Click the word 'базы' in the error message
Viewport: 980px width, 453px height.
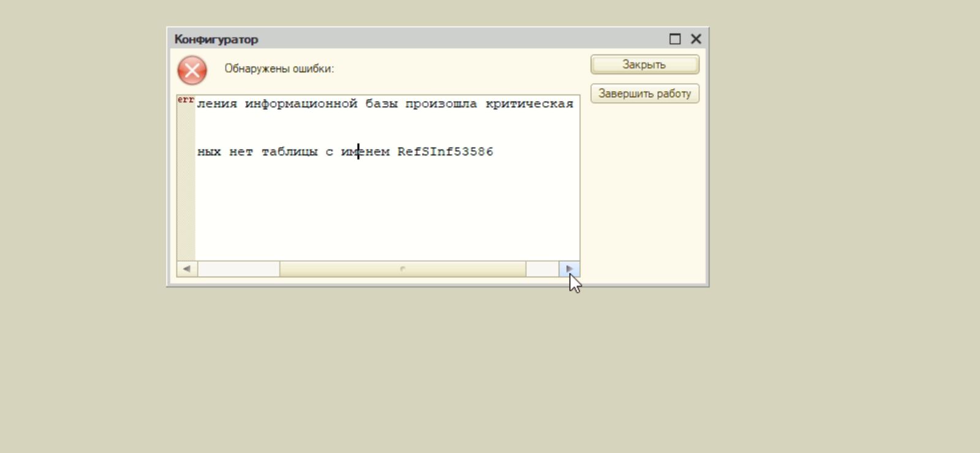coord(381,104)
